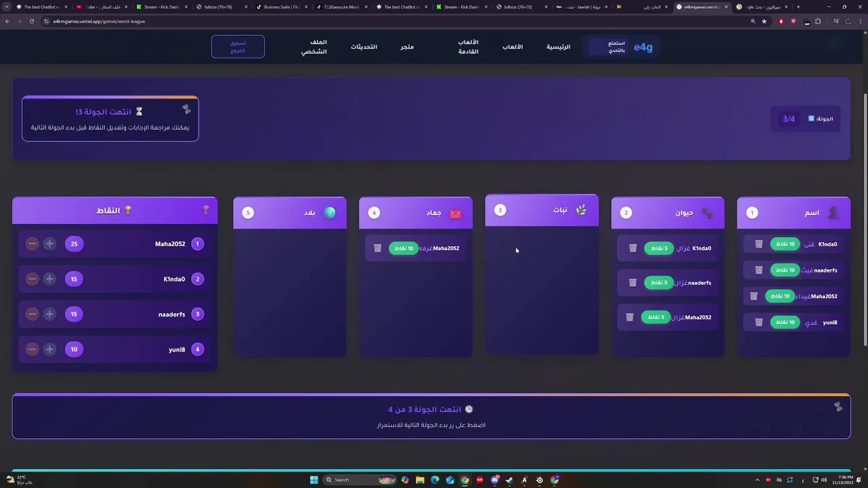This screenshot has width=868, height=488.
Task: Click the e4g site logo
Action: pyautogui.click(x=643, y=47)
